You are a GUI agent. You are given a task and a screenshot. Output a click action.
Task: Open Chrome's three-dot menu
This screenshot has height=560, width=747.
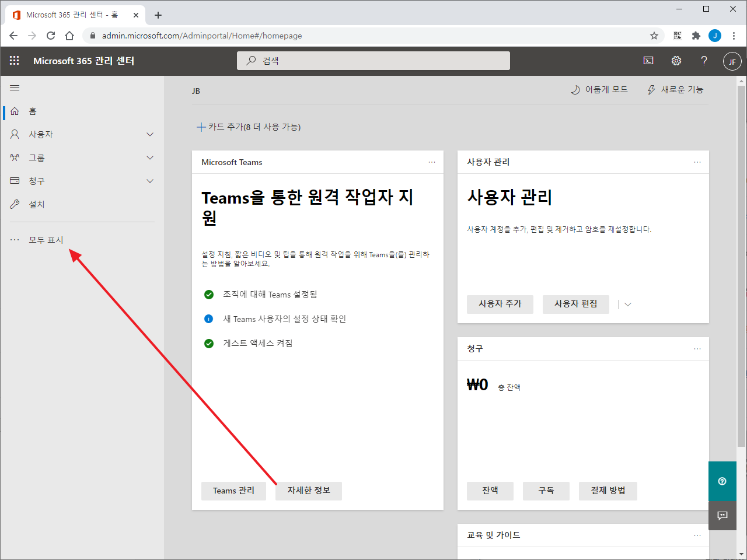(734, 36)
